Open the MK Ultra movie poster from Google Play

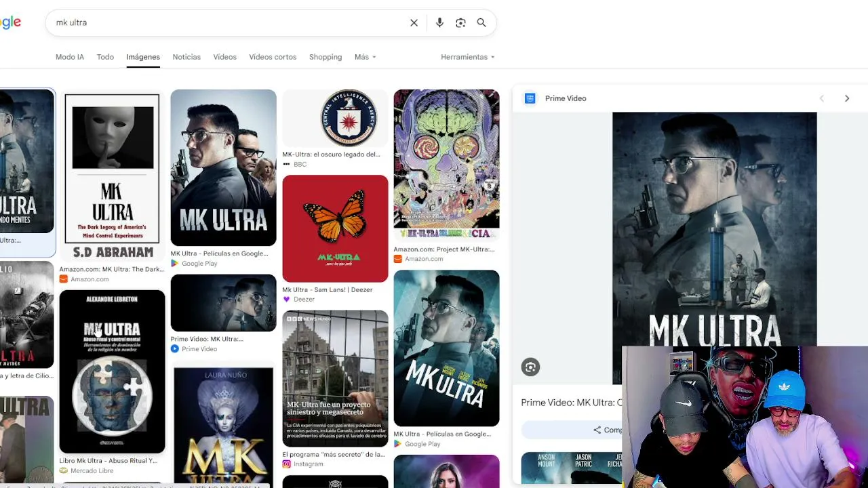pos(223,167)
